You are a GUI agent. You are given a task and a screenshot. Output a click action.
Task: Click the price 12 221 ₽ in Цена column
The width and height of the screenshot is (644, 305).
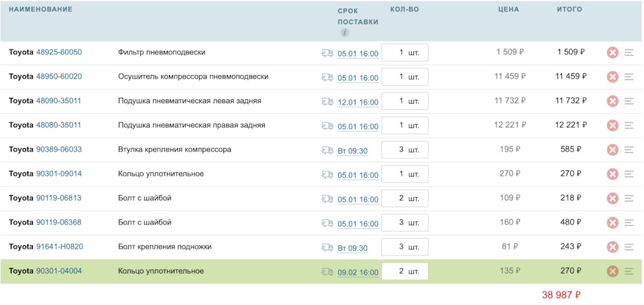(510, 125)
